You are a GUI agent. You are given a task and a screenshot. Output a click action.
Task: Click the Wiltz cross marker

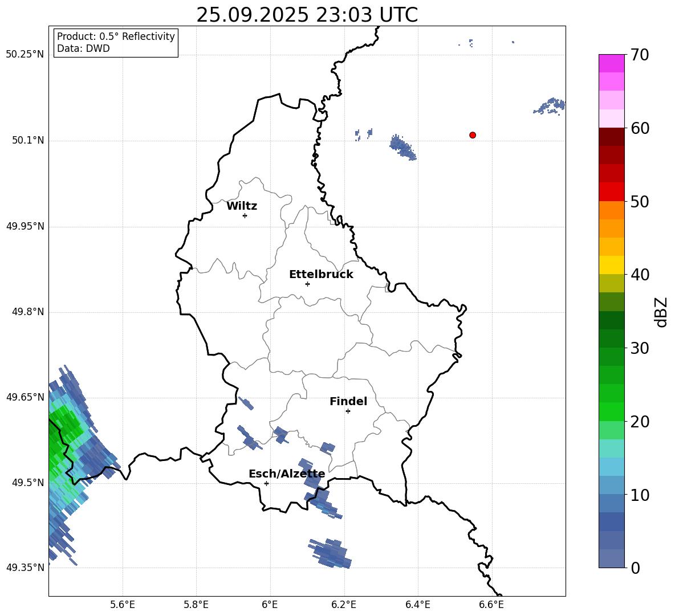pos(245,215)
